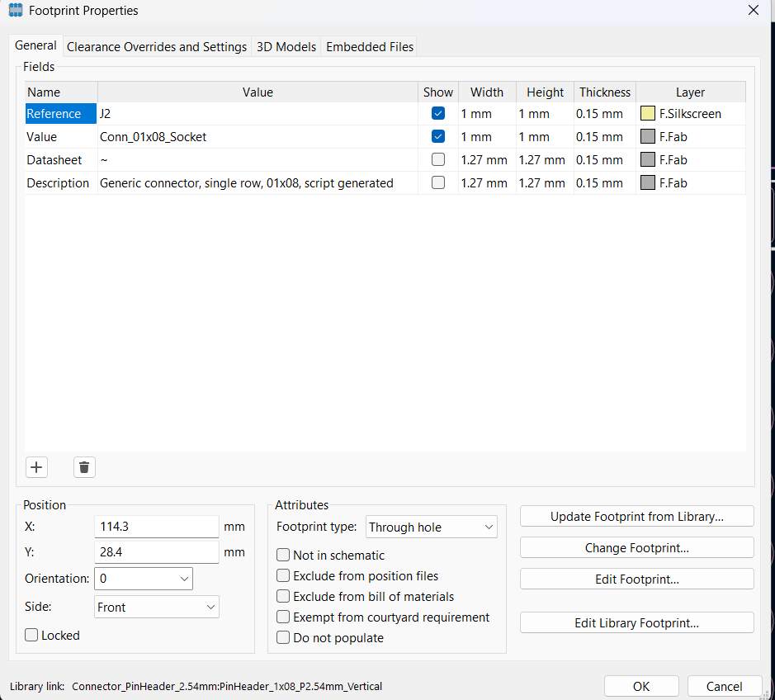Viewport: 775px width, 700px height.
Task: Click Reference row Thickness 0.15 mm cell
Action: [604, 113]
